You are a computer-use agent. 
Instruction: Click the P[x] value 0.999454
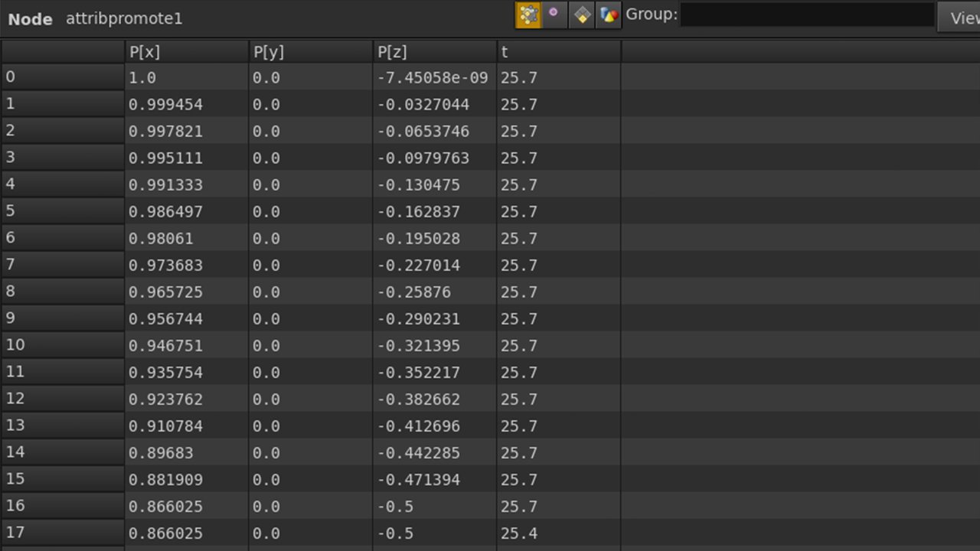point(165,105)
